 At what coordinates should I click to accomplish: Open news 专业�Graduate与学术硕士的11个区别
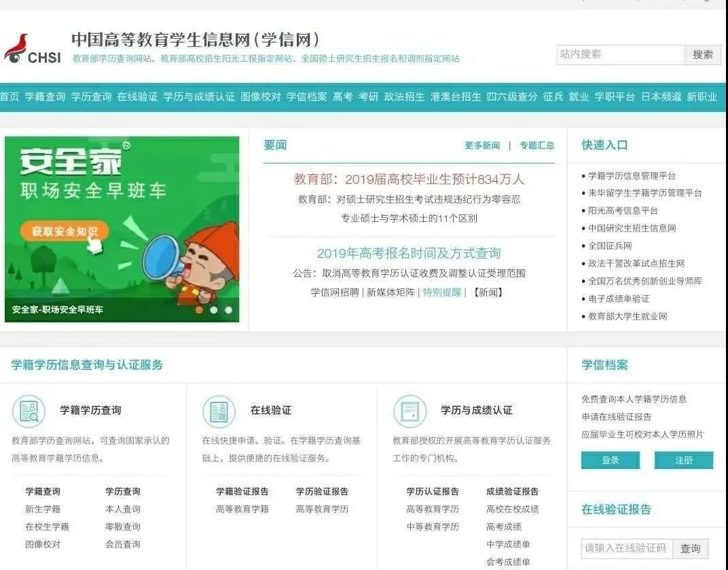pos(409,218)
